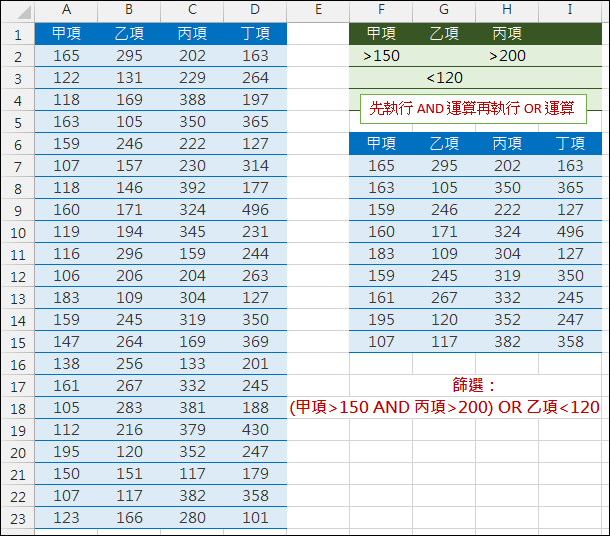Image resolution: width=610 pixels, height=536 pixels.
Task: Click cell C8 value 392
Action: (192, 188)
